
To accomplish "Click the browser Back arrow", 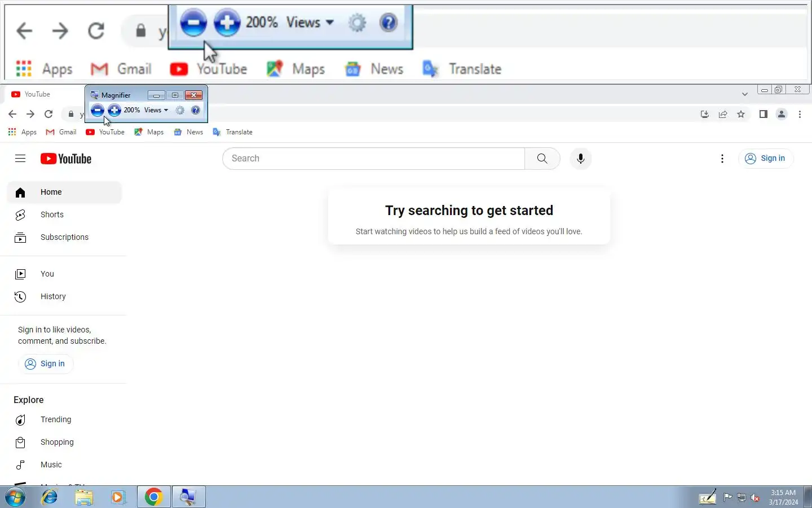I will (12, 114).
